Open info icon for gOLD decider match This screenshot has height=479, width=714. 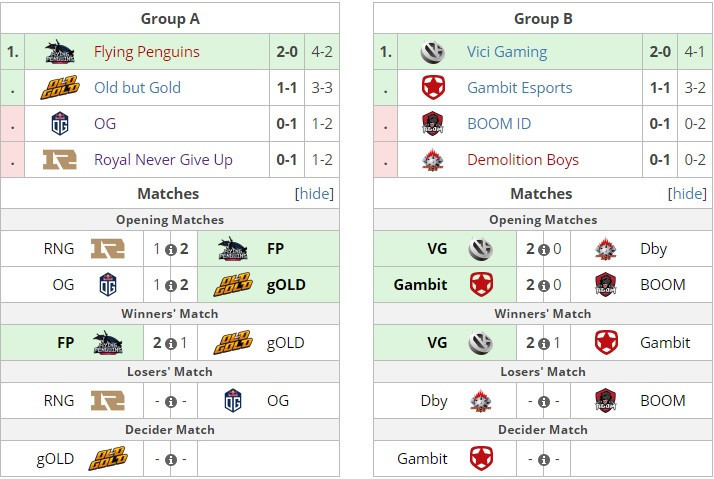[171, 460]
